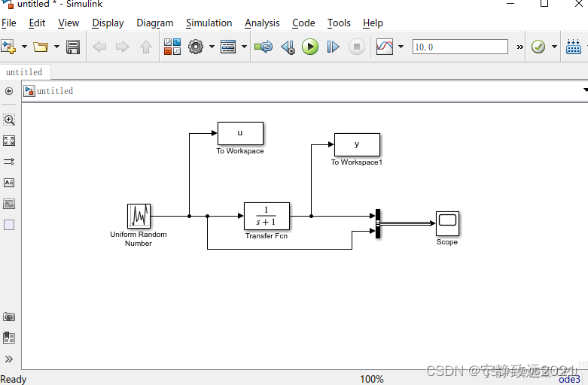Screen dimensions: 588x385
Task: Open the Help menu
Action: tap(373, 23)
